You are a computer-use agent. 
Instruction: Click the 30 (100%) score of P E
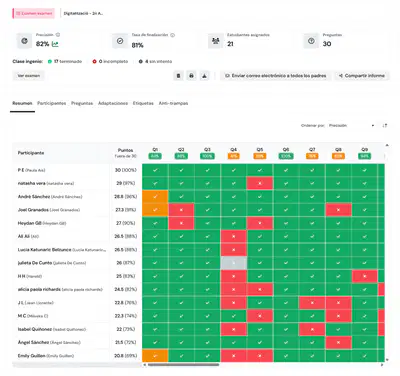126,170
